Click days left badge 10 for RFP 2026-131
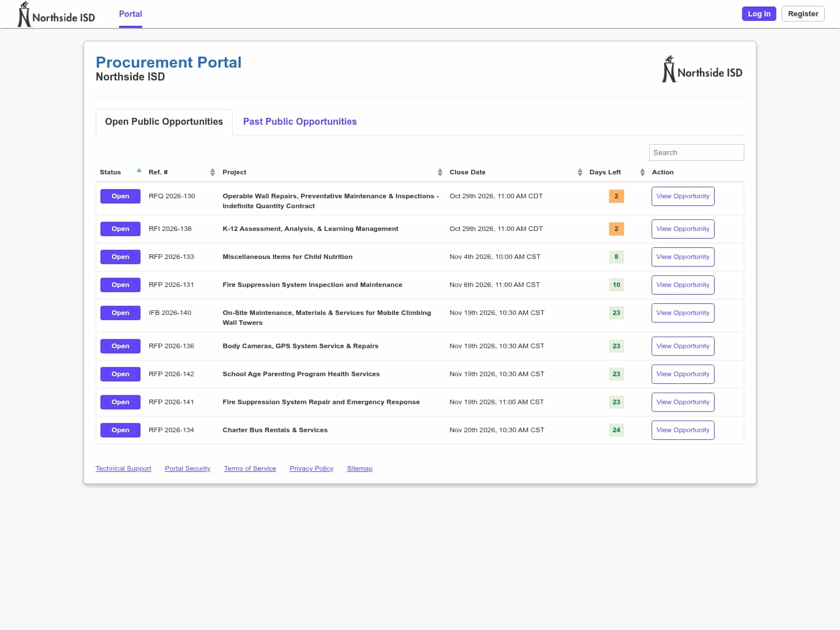Screen dimensions: 840x630 click(x=616, y=285)
